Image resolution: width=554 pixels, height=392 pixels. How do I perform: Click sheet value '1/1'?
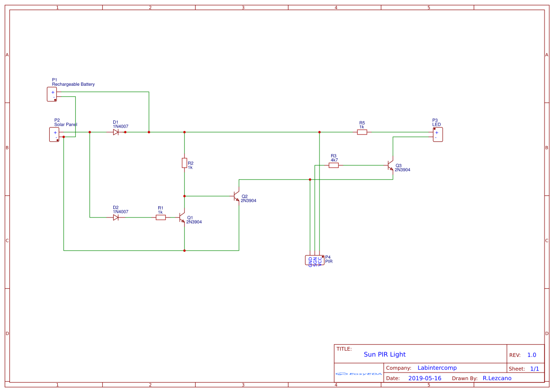[x=535, y=369]
